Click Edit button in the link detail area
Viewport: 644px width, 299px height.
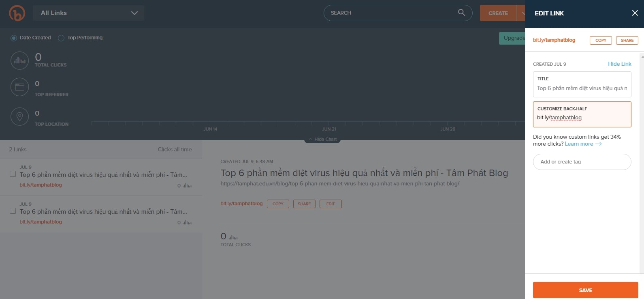click(x=331, y=204)
